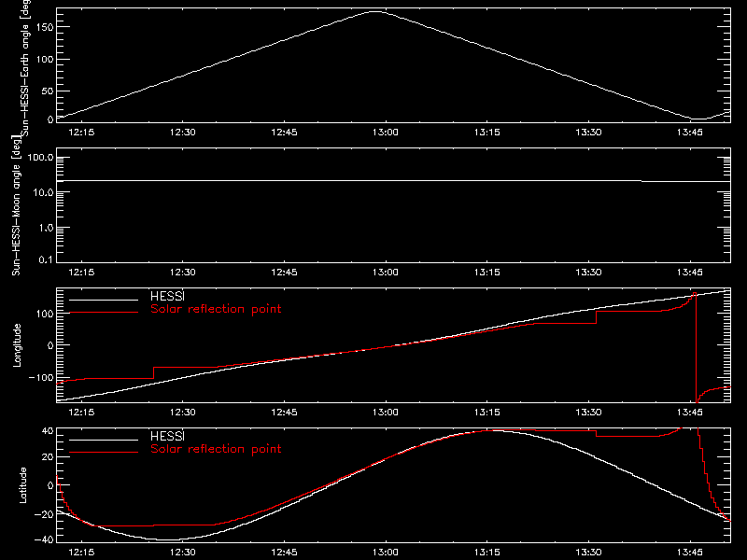Screen dimensions: 747x560
Task: Click the 100 tick label on Longitude axis
Action: click(45, 314)
